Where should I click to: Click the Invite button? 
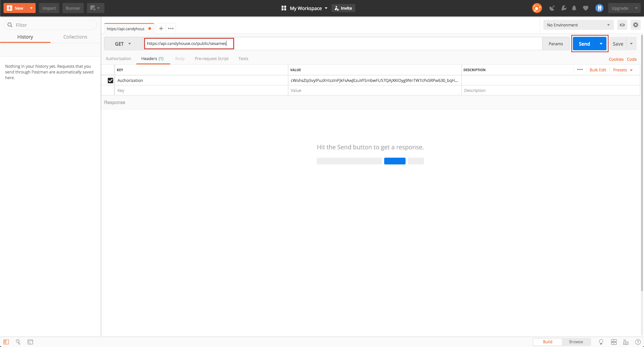343,8
